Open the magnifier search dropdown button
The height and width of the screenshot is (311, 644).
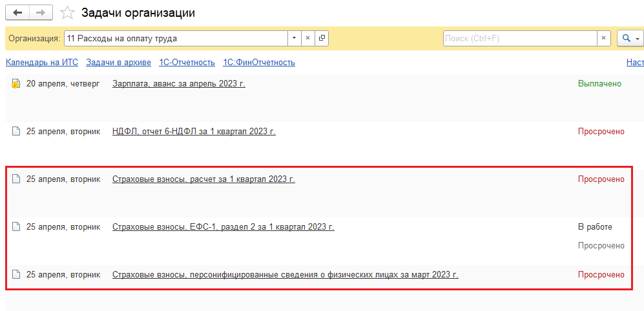[630, 39]
